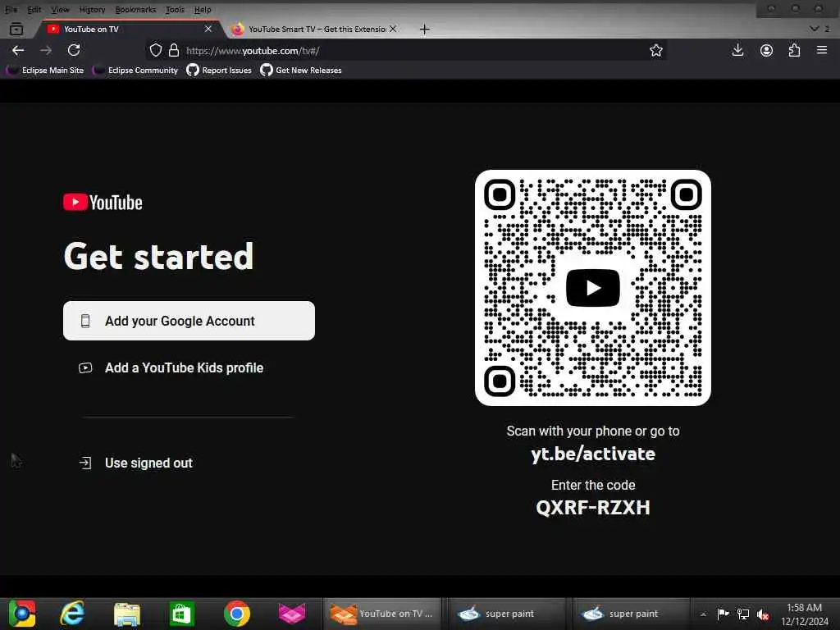Open the Help menu
The image size is (840, 630).
[203, 10]
